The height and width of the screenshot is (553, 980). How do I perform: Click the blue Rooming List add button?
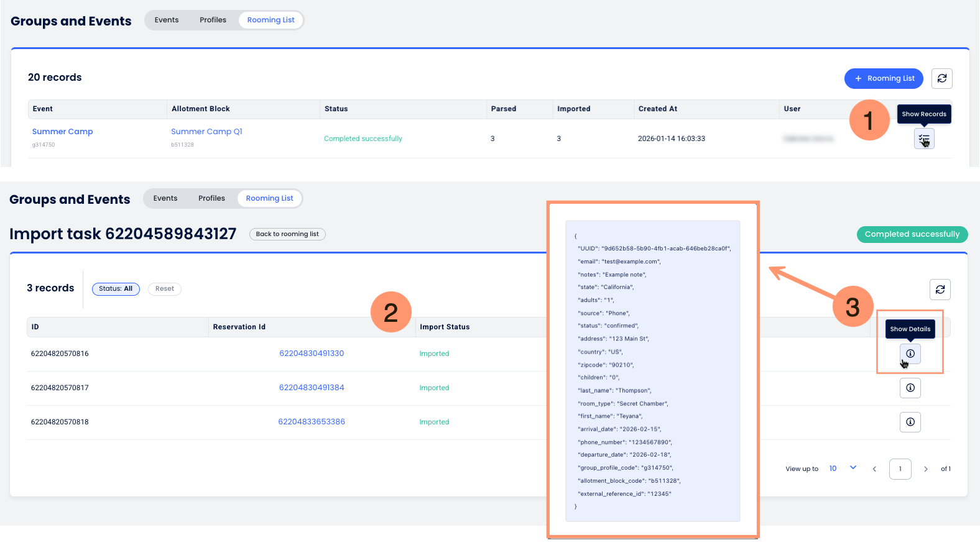[883, 78]
